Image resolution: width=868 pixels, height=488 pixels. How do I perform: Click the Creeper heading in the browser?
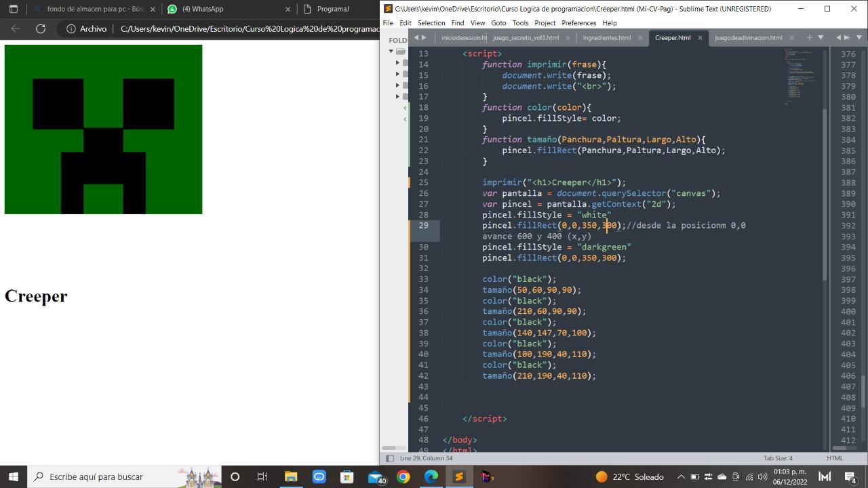36,296
